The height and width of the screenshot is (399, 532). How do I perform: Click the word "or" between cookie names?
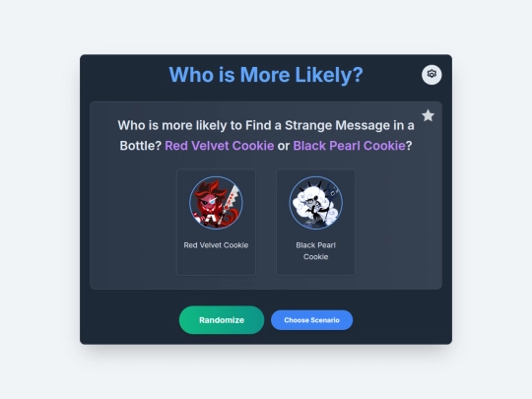pos(284,146)
